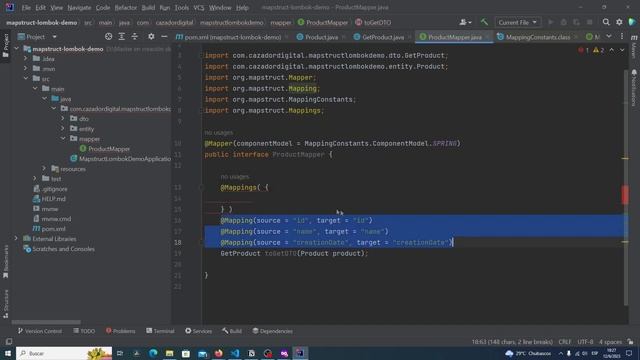The height and width of the screenshot is (360, 640).
Task: Open Microsoft Edge from taskbar
Action: 153,353
